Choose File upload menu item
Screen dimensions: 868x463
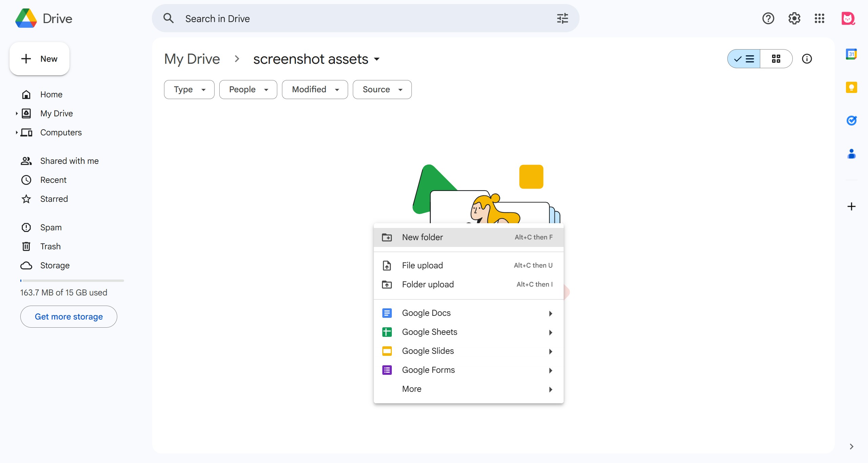tap(468, 265)
